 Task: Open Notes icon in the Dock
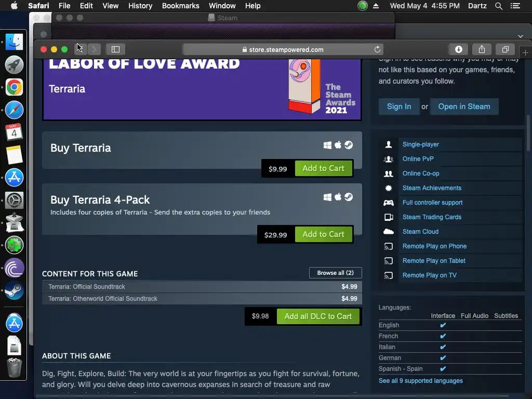[x=14, y=155]
